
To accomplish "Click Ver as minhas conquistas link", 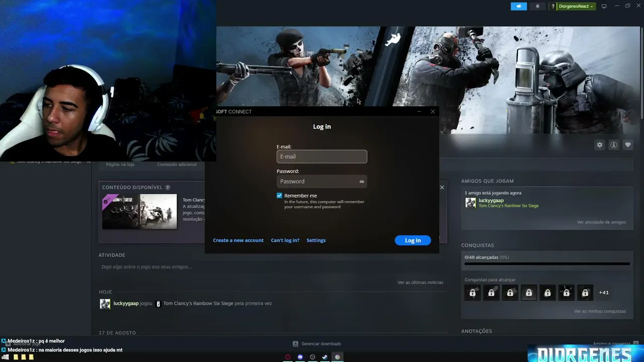I will coord(600,312).
